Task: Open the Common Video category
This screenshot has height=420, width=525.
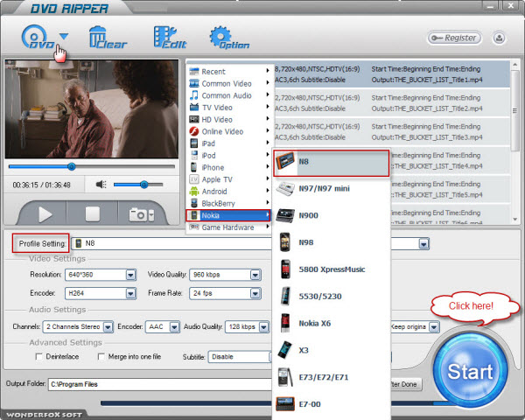Action: point(229,83)
